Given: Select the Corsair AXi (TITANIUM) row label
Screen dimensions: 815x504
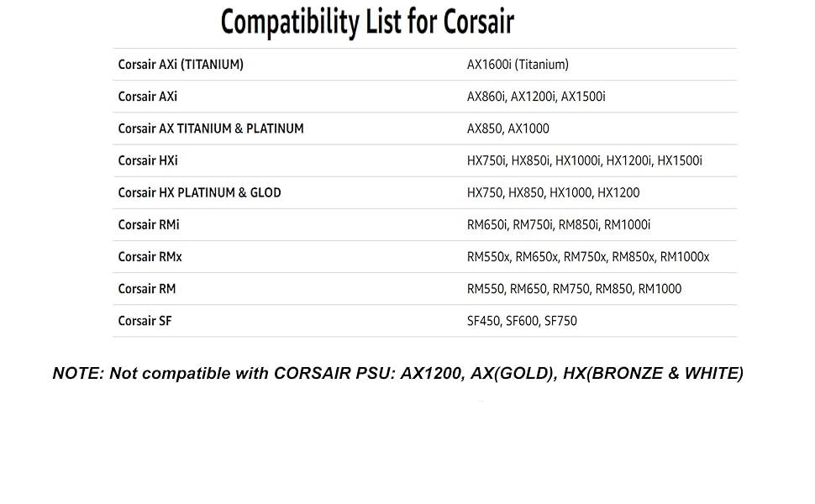Looking at the screenshot, I should 181,65.
